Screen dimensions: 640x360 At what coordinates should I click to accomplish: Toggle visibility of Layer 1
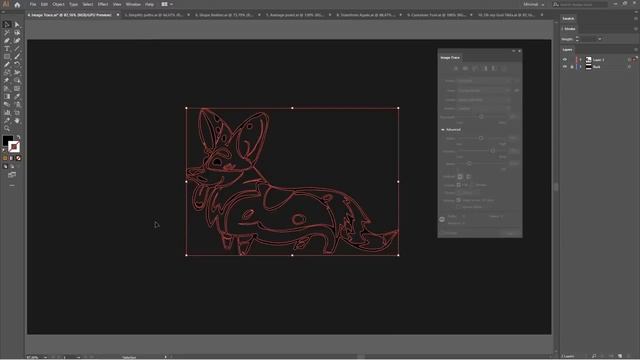tap(565, 60)
